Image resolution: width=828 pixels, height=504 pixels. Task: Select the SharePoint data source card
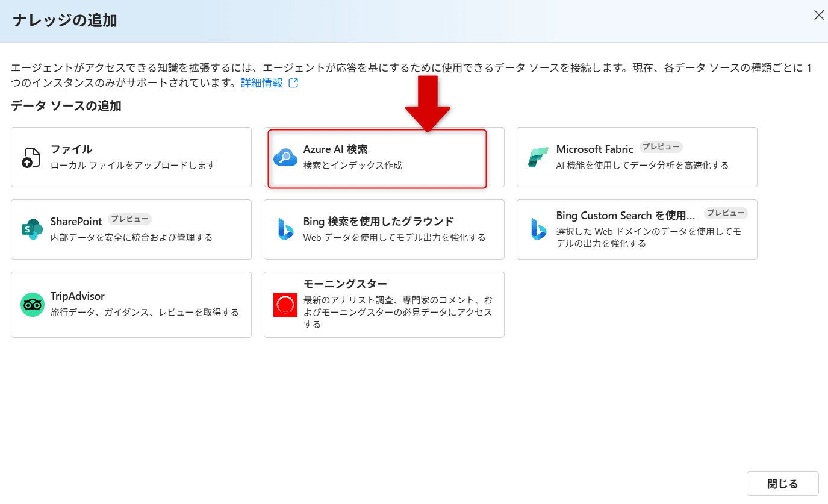[131, 229]
